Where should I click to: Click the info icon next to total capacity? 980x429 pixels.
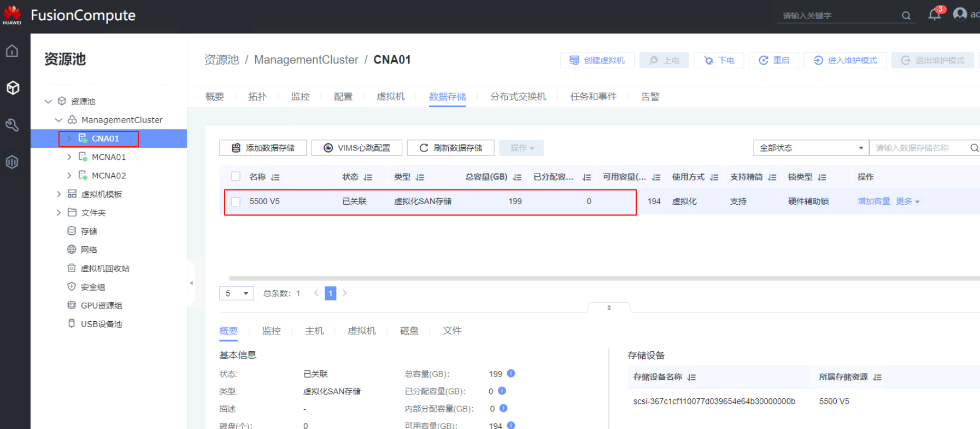pos(511,374)
